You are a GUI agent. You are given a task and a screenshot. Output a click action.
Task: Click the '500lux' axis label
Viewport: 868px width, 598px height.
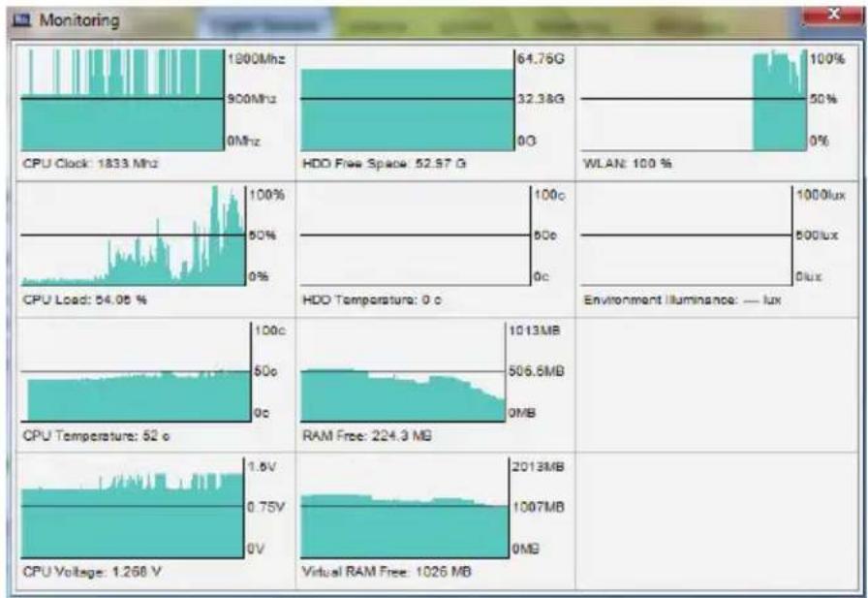pyautogui.click(x=817, y=236)
